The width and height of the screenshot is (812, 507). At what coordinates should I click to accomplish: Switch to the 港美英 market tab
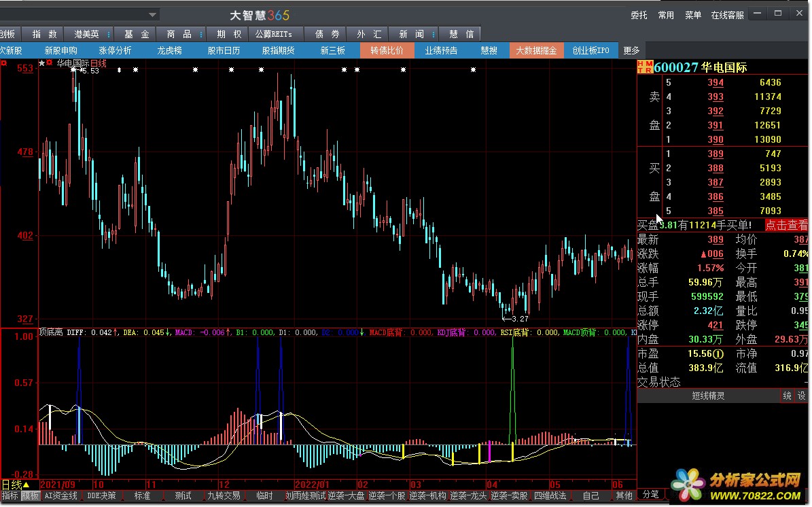86,34
